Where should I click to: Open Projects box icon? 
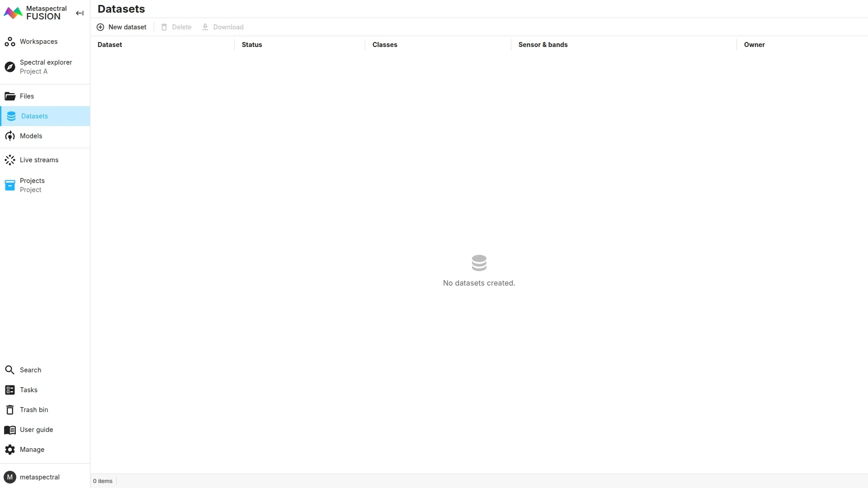[10, 185]
